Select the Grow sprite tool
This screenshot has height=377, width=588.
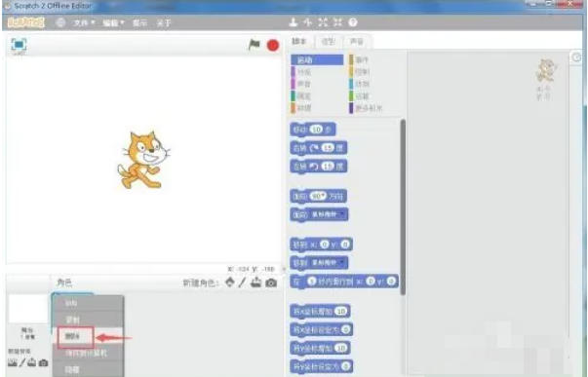click(323, 22)
